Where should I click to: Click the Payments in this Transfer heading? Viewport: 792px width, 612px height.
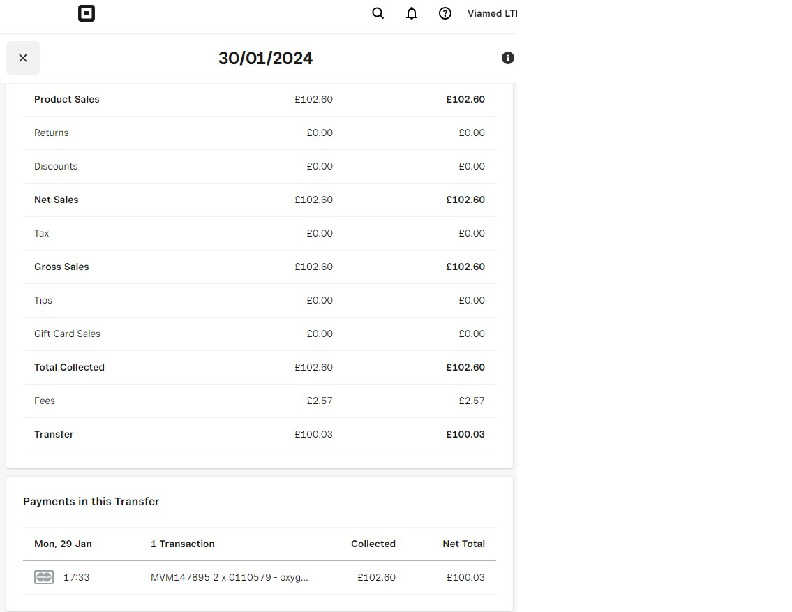point(91,501)
